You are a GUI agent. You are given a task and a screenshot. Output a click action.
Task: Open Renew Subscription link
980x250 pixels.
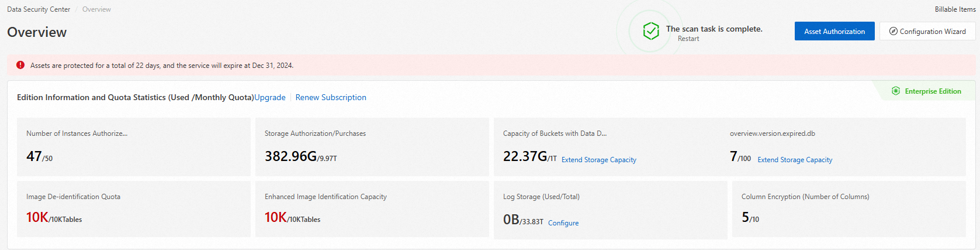(331, 97)
